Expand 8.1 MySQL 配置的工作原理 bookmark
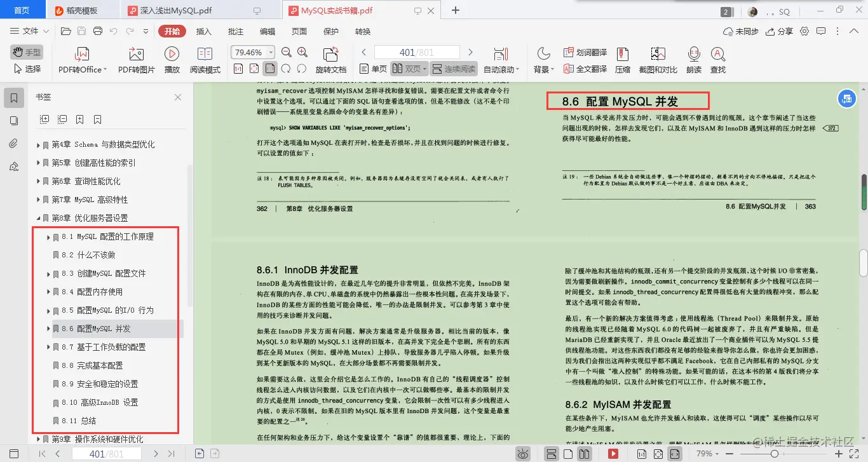This screenshot has width=868, height=462. 48,237
